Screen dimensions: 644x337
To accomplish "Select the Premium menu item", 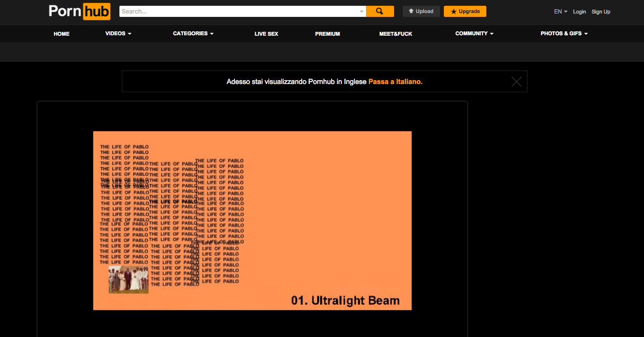I will click(327, 34).
